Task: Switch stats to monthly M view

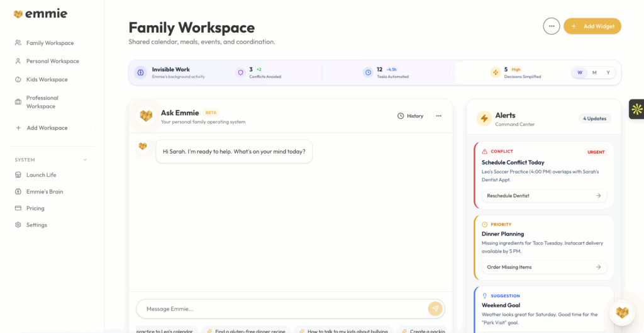Action: pos(594,72)
